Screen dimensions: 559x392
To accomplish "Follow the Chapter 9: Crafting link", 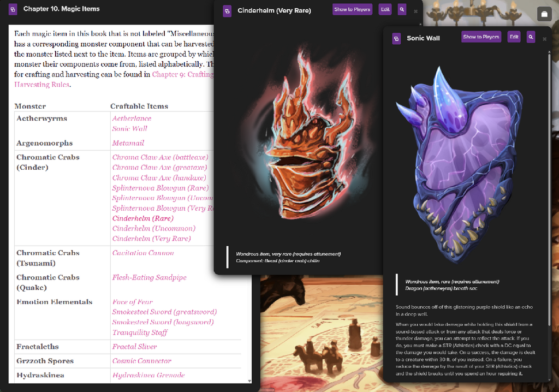I will pos(183,75).
